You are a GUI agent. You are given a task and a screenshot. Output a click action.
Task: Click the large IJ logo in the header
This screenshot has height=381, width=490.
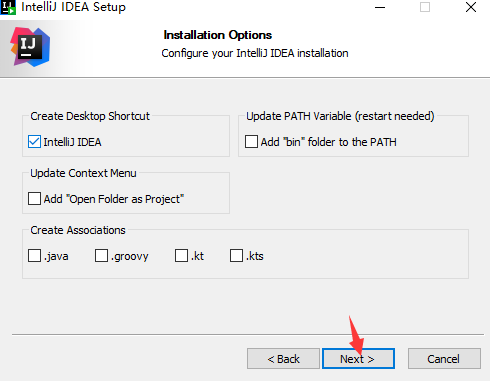click(30, 47)
